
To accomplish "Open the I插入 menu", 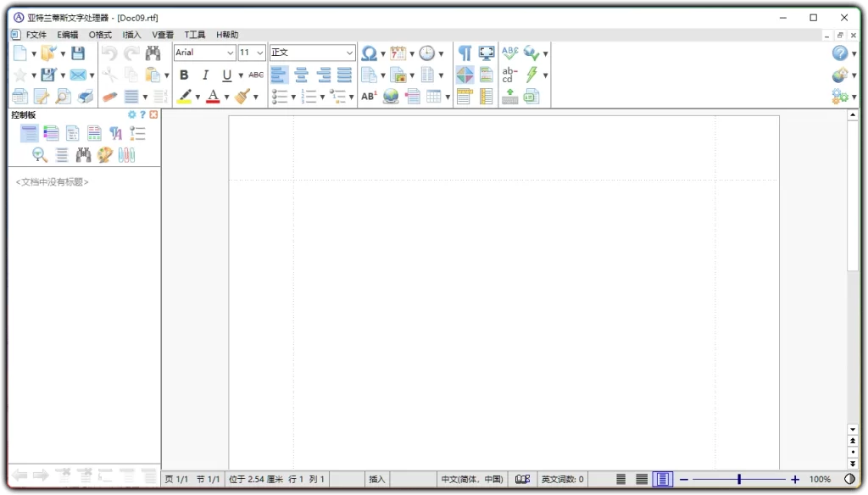I will click(130, 34).
